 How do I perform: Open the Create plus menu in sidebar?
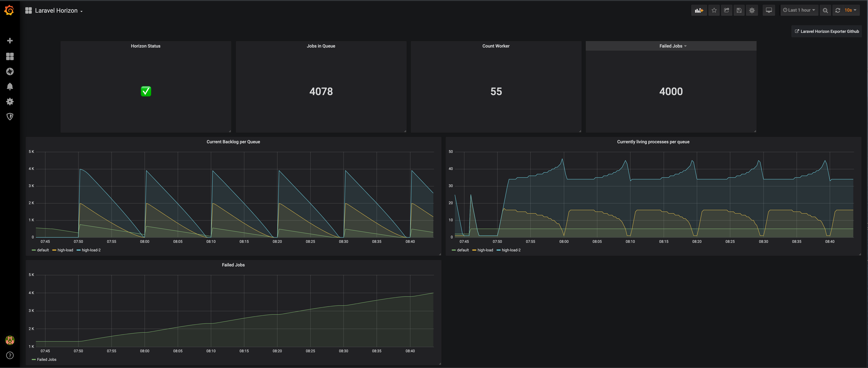pyautogui.click(x=10, y=41)
